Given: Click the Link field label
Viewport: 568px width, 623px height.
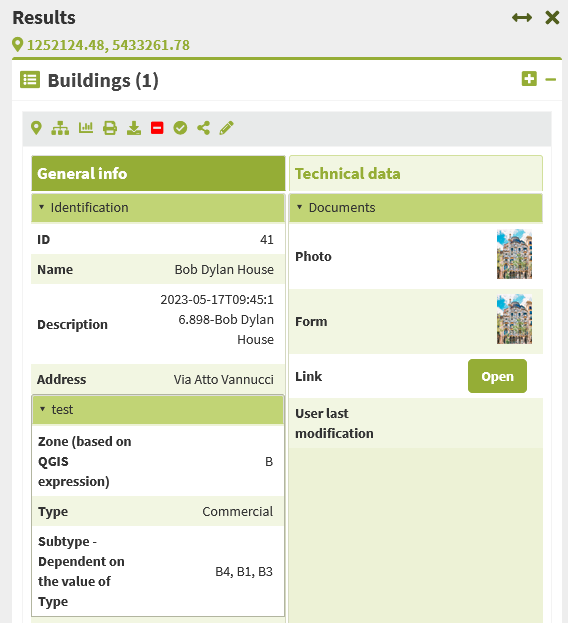Looking at the screenshot, I should [308, 376].
